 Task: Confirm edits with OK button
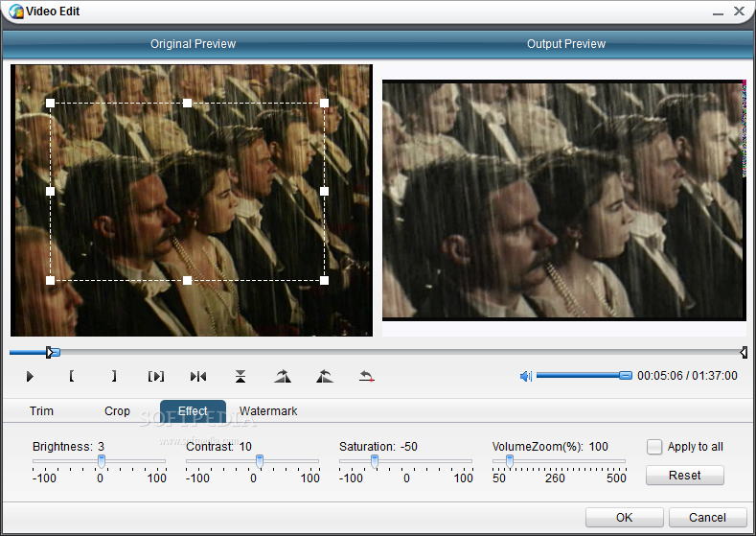coord(625,517)
